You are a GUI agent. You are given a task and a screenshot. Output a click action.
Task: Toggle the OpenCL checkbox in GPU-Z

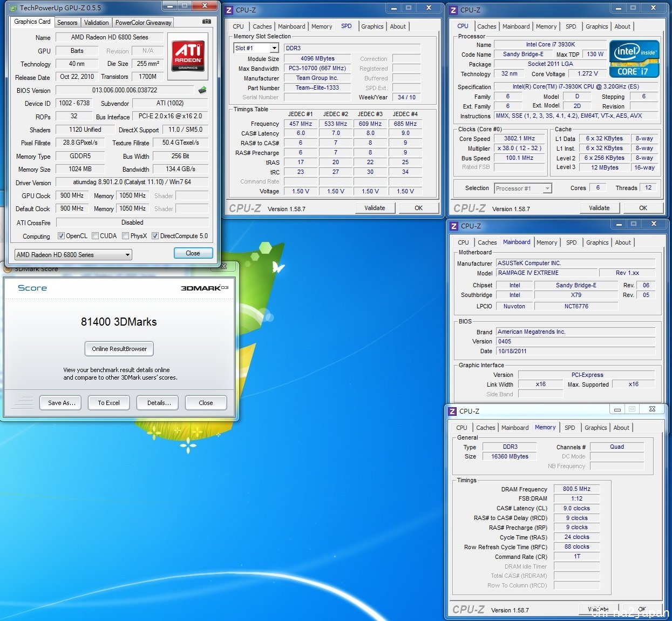tap(62, 236)
